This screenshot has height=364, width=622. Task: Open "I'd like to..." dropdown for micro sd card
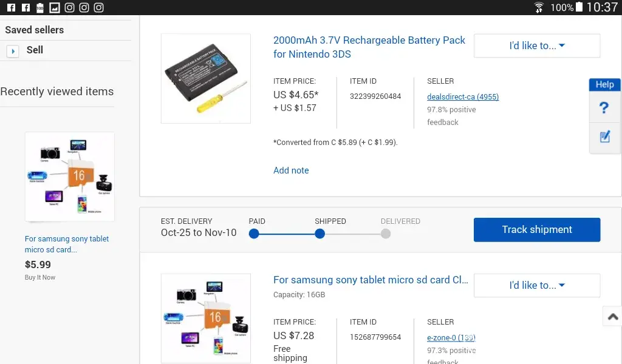click(536, 285)
